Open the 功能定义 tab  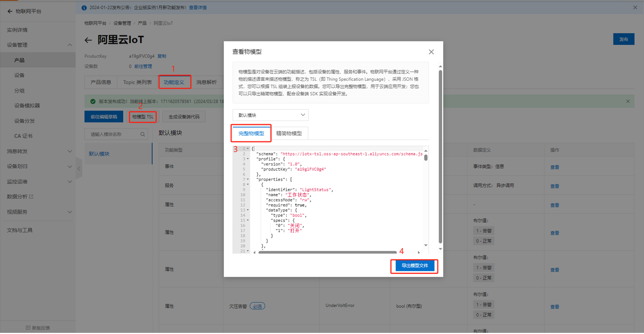(174, 82)
